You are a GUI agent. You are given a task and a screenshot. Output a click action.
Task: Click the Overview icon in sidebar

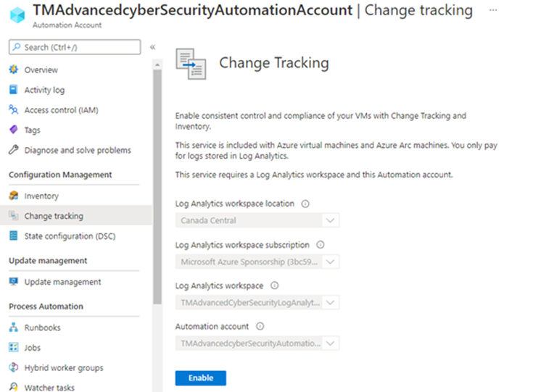pos(13,70)
